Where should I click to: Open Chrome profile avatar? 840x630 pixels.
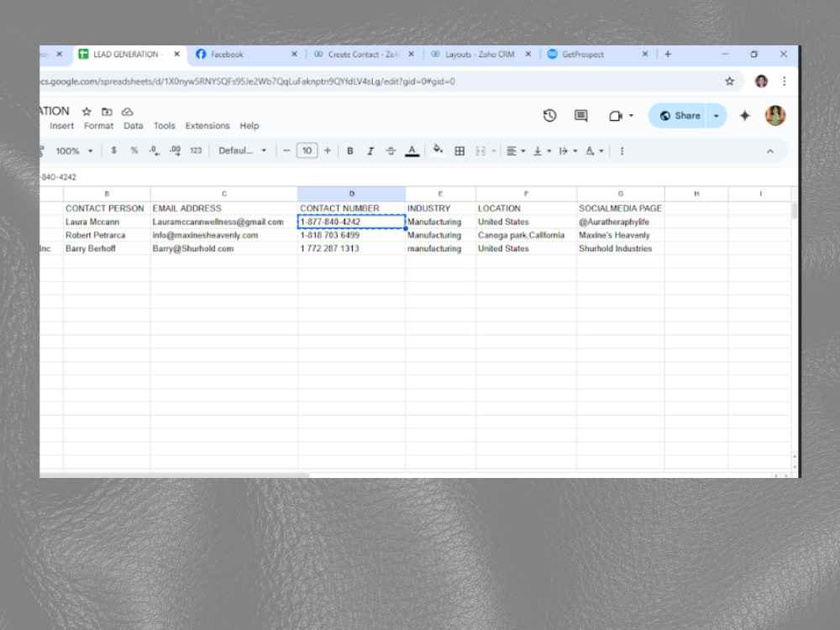(761, 81)
